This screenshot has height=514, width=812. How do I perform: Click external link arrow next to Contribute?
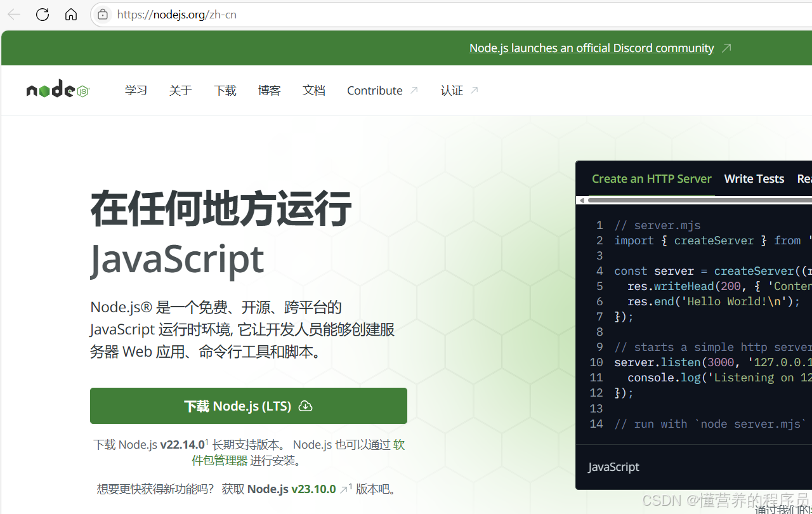[414, 91]
